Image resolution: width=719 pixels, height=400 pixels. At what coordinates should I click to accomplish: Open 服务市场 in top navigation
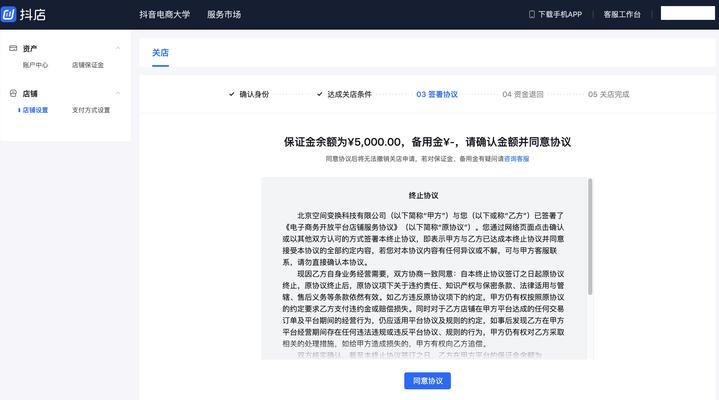pyautogui.click(x=224, y=14)
